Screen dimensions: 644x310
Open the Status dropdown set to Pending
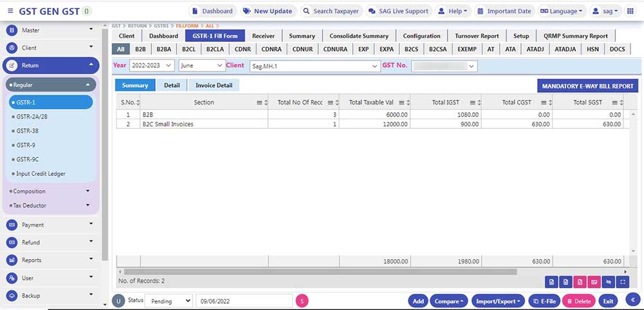168,301
